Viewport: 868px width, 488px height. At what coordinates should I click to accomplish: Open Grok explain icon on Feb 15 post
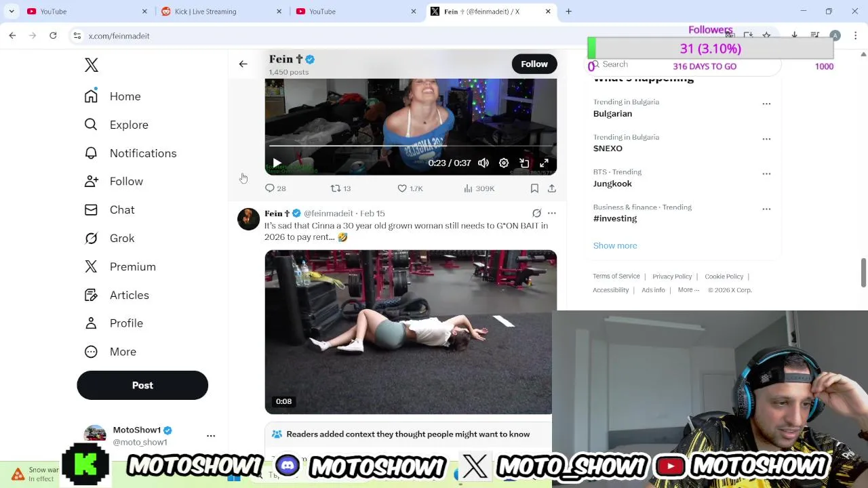[536, 213]
